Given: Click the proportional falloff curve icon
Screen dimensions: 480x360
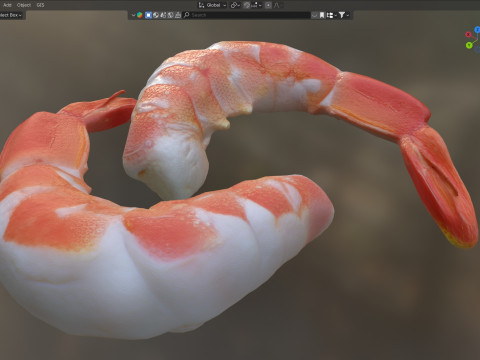Looking at the screenshot, I should tap(277, 5).
